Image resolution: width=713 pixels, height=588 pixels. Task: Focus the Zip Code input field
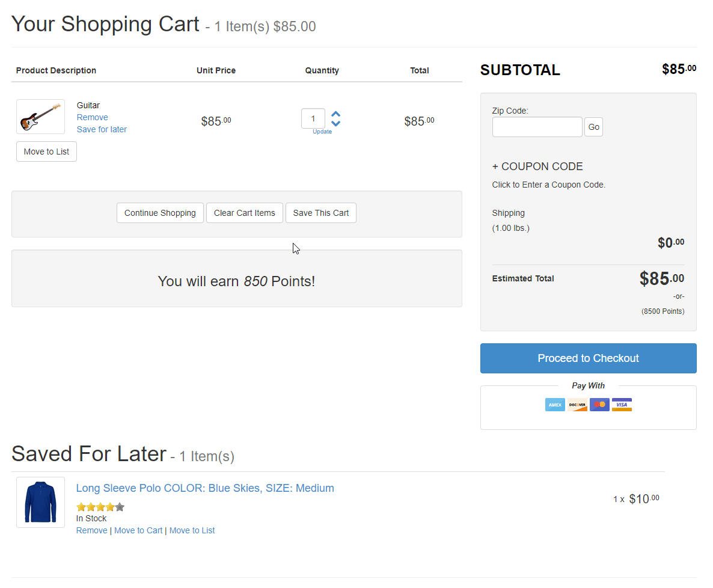[537, 127]
